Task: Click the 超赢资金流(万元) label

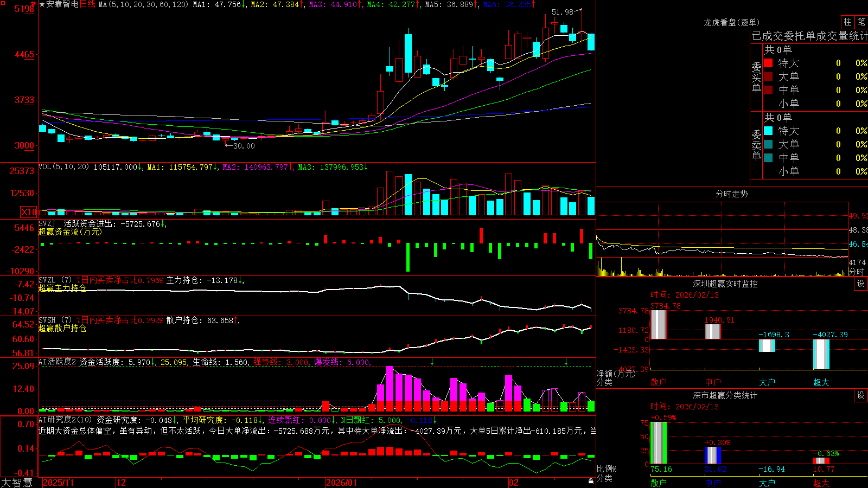Action: (x=70, y=232)
